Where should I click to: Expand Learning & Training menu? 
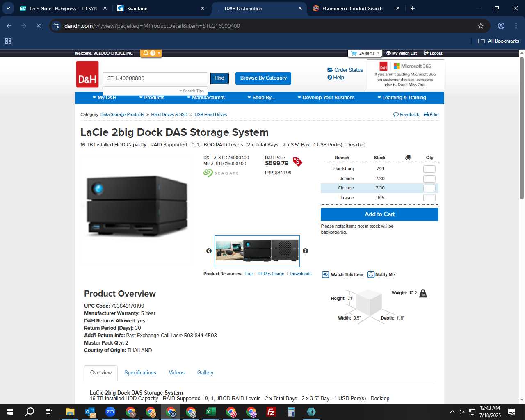pos(402,98)
